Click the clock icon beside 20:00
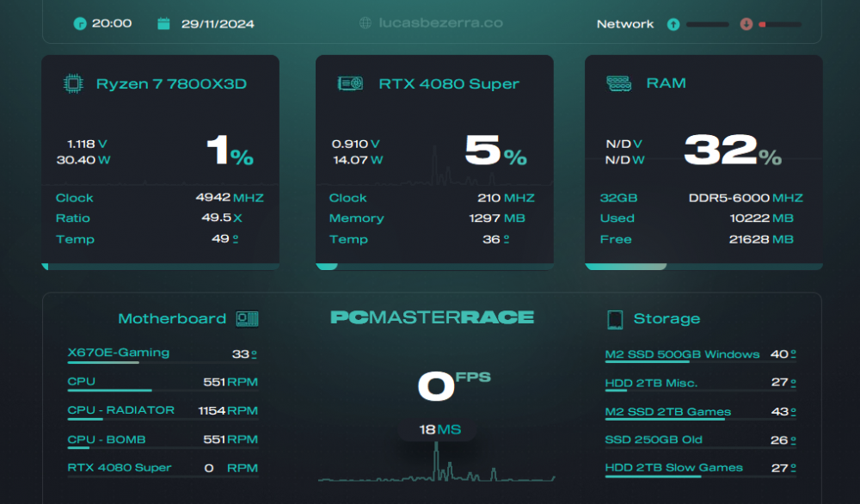860x504 pixels. pyautogui.click(x=80, y=24)
